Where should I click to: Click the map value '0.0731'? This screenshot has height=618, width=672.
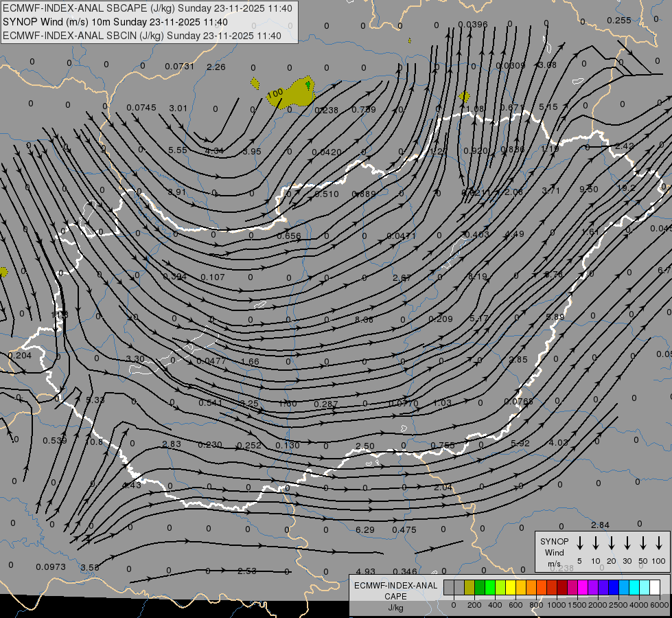pyautogui.click(x=180, y=66)
